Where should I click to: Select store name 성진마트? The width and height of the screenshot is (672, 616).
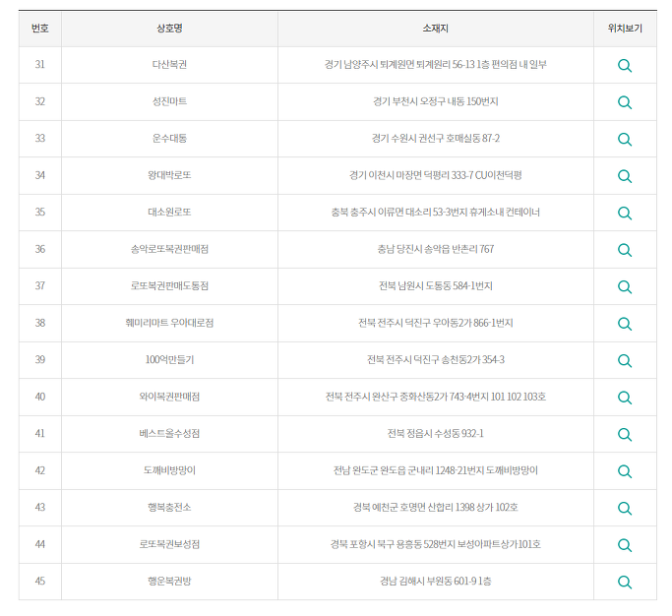pos(169,101)
